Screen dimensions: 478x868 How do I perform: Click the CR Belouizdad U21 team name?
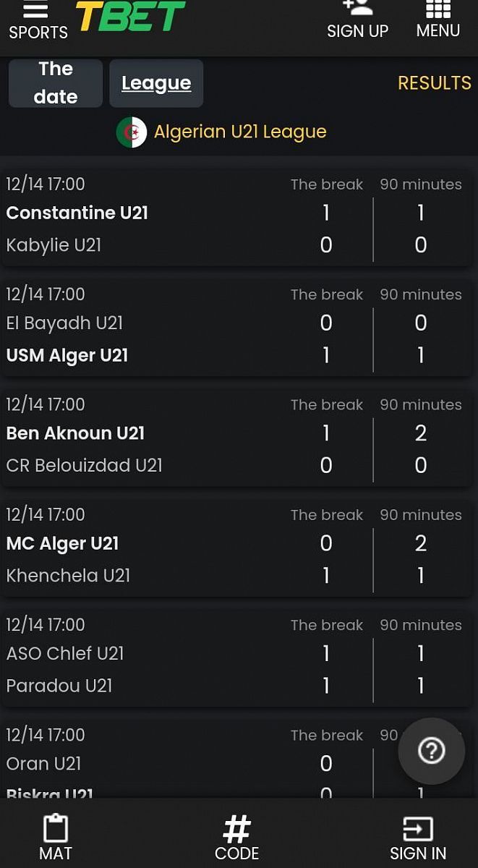click(x=85, y=465)
